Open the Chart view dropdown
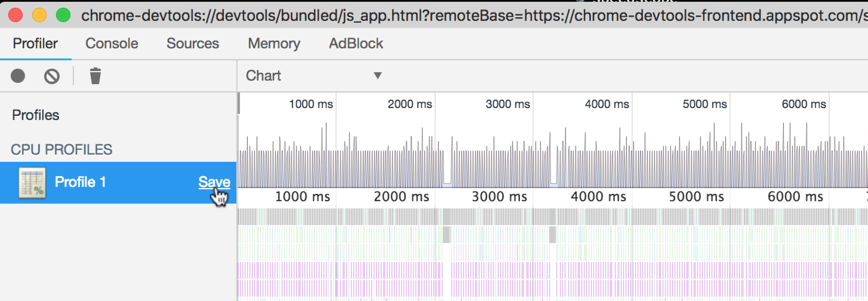Viewport: 868px width, 301px height. 314,76
